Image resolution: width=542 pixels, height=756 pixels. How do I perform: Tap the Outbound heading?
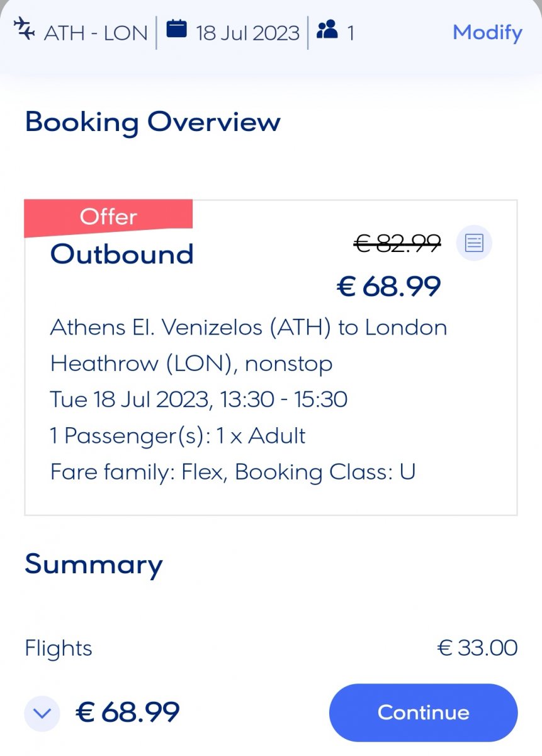click(x=122, y=254)
